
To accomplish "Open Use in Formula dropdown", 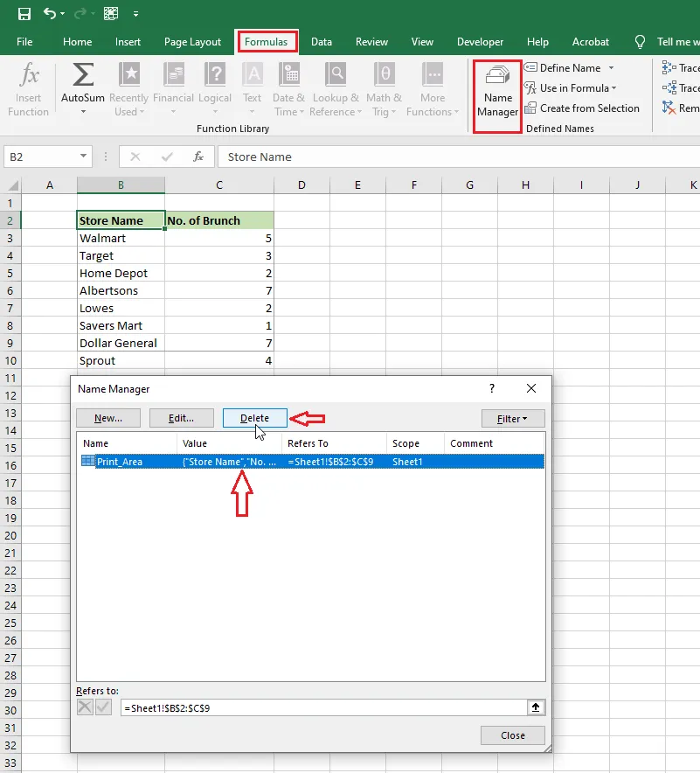I will point(571,88).
